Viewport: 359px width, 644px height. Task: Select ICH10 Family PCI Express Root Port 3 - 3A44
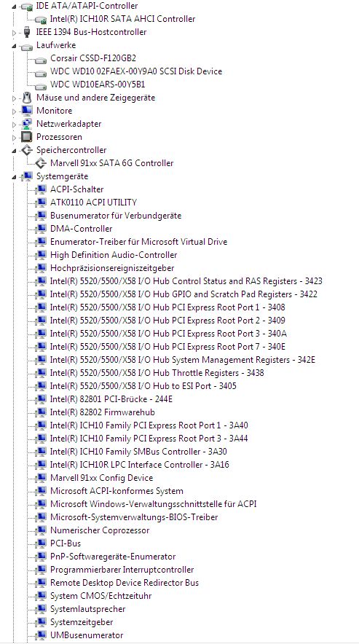pos(149,439)
